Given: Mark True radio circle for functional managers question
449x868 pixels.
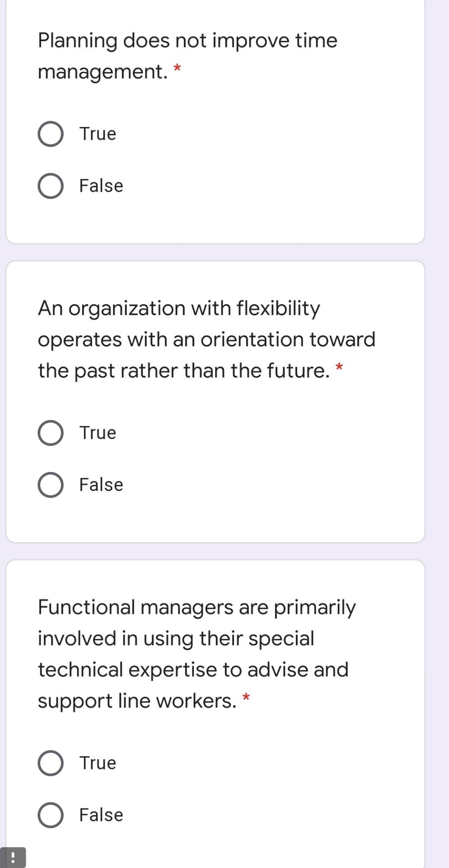Looking at the screenshot, I should point(51,764).
